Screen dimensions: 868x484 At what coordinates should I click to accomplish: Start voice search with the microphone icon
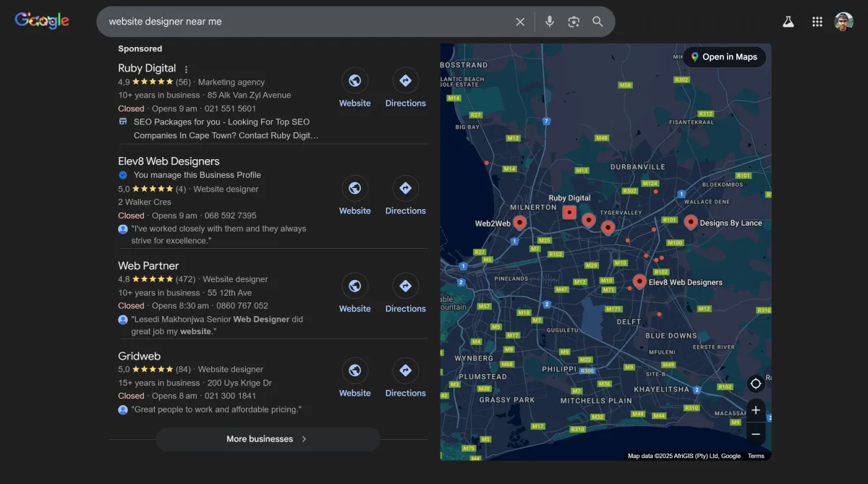(x=550, y=22)
